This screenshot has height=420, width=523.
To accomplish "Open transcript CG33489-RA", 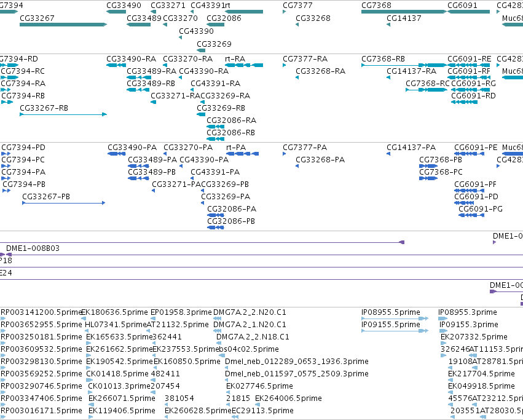I will [152, 71].
